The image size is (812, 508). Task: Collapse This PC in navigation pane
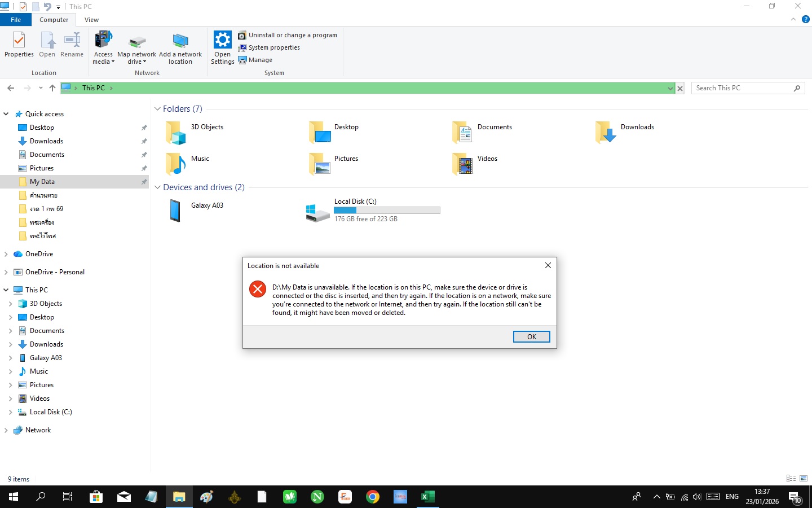6,290
